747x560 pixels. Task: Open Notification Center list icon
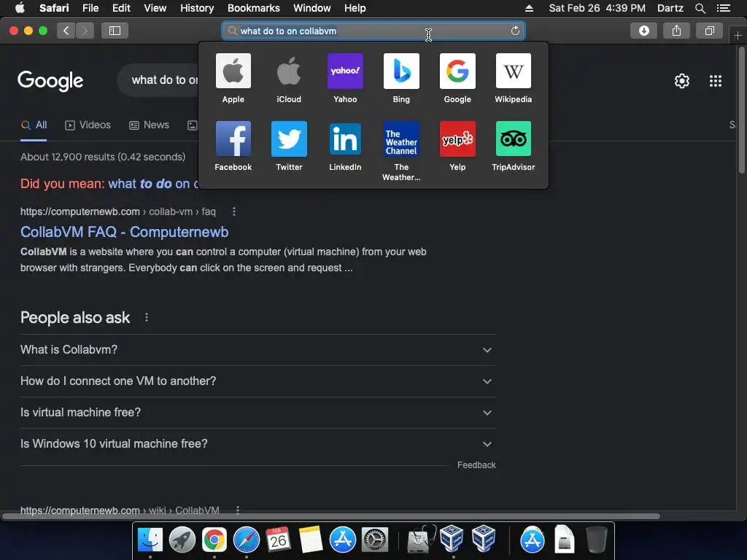pyautogui.click(x=723, y=8)
